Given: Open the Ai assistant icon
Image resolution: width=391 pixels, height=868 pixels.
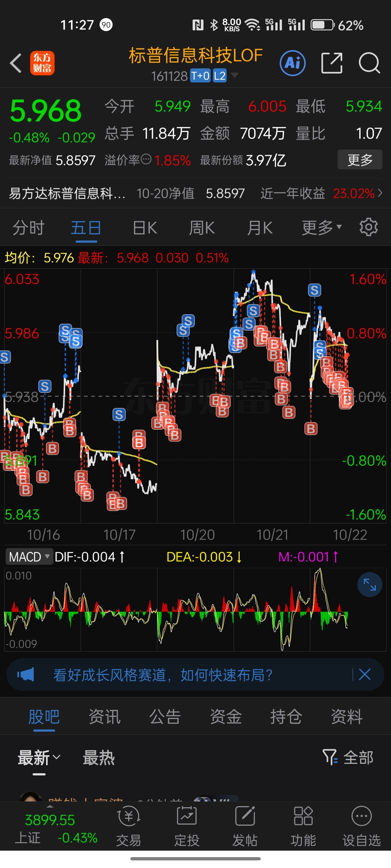Looking at the screenshot, I should pyautogui.click(x=293, y=63).
